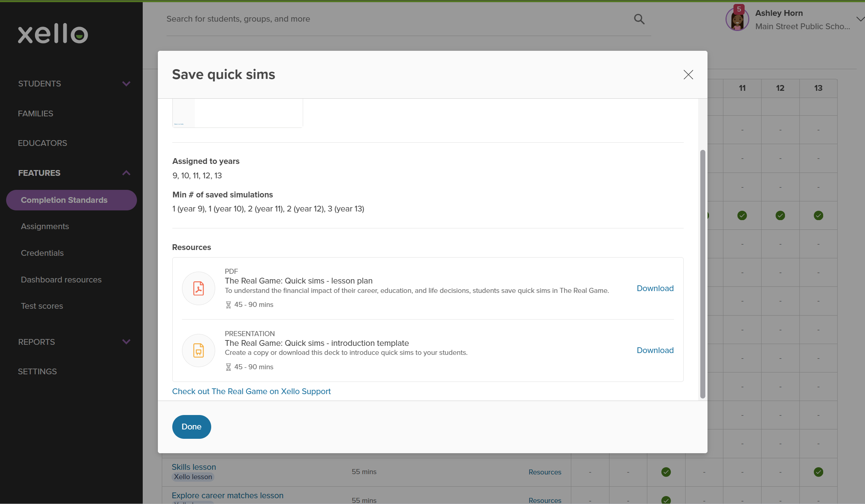Close the Save quick sims dialog
Image resolution: width=865 pixels, height=504 pixels.
click(688, 75)
